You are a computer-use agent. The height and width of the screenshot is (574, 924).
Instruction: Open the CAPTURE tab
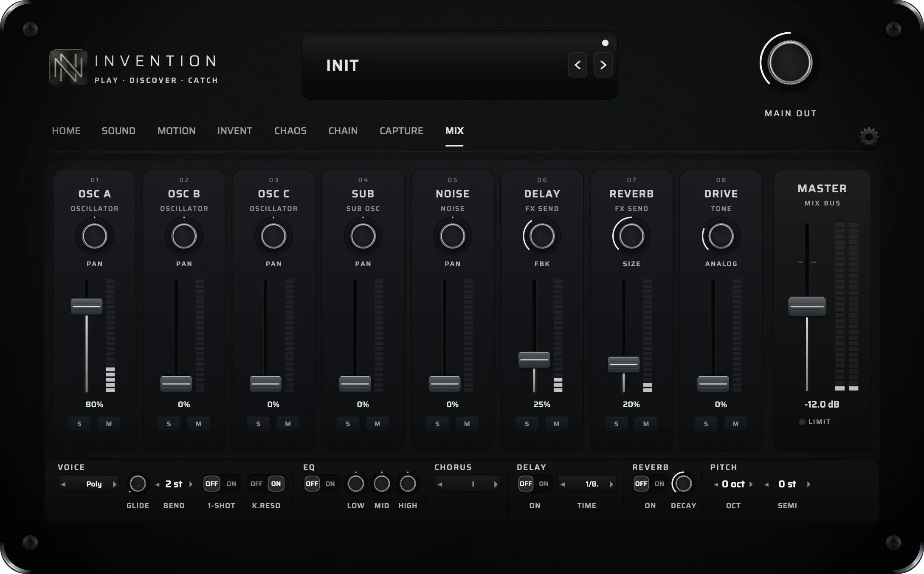pyautogui.click(x=401, y=131)
